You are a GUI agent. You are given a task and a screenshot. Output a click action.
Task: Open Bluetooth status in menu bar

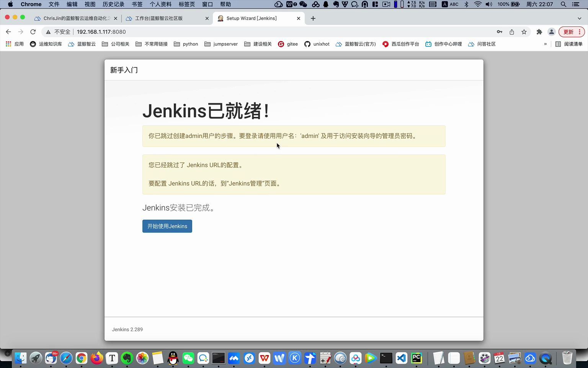click(x=466, y=4)
